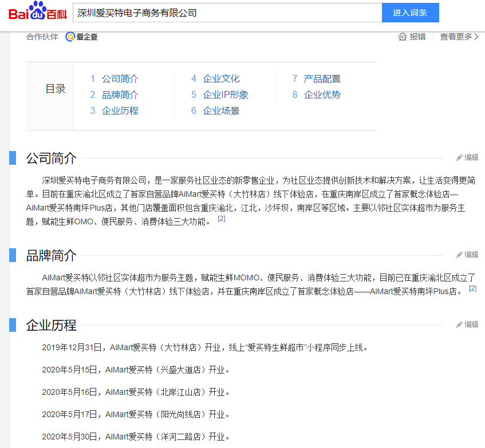Click reference [2] in 公司简介 paragraph
Screen dimensions: 485x448
pyautogui.click(x=222, y=219)
